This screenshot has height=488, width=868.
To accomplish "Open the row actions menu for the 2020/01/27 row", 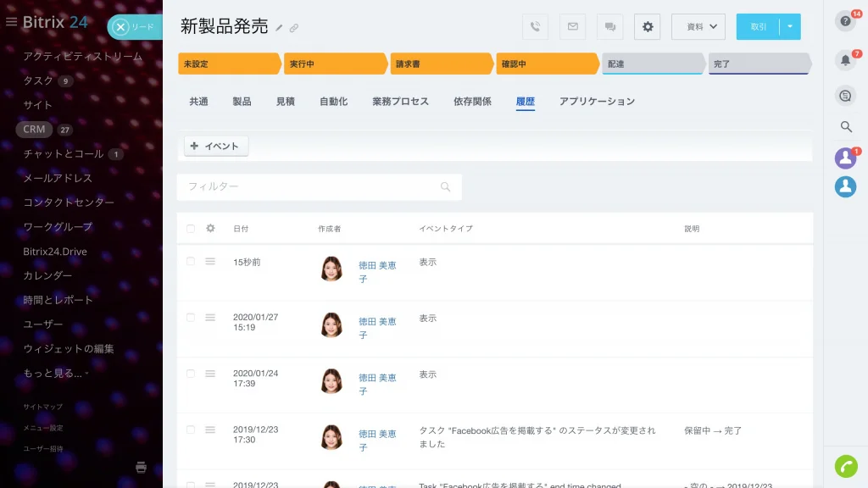I will pos(210,318).
